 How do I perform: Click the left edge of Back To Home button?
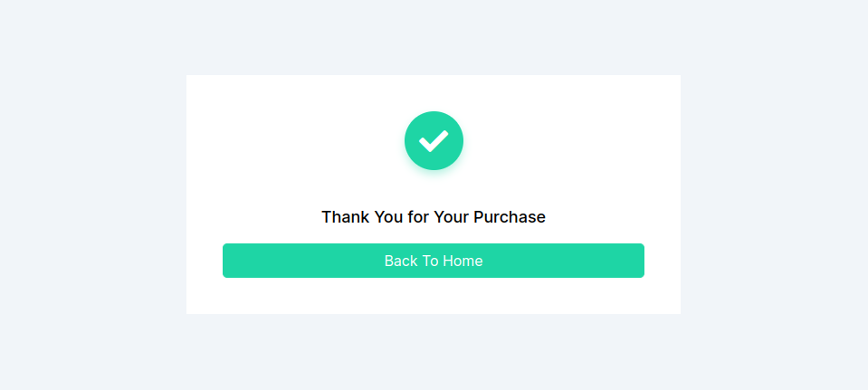pos(226,261)
